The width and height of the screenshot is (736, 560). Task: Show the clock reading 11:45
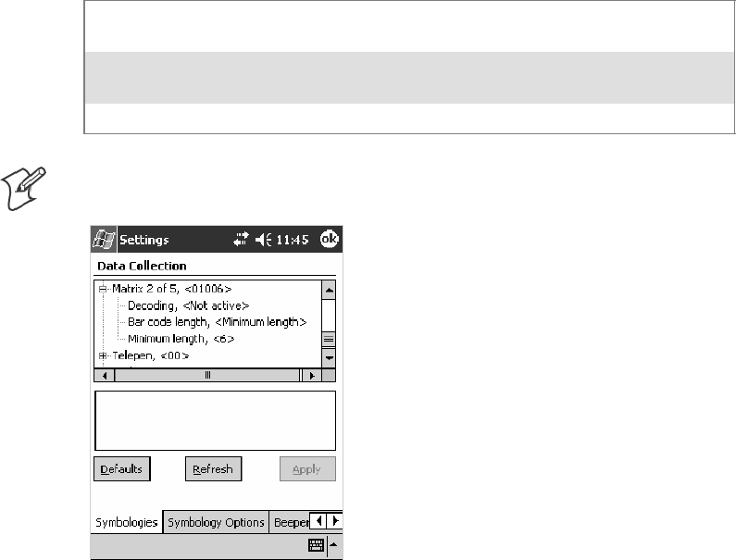click(x=293, y=240)
